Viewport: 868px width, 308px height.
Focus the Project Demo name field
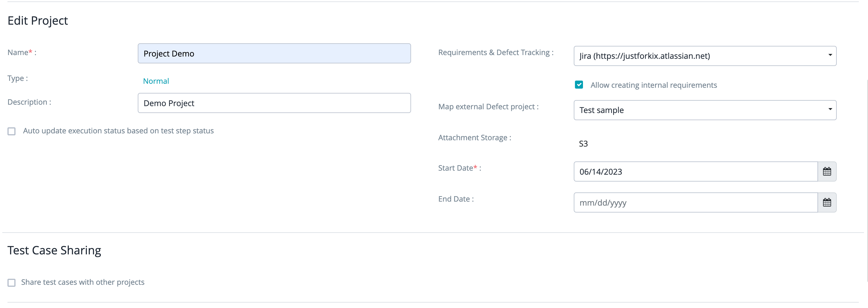pyautogui.click(x=274, y=54)
